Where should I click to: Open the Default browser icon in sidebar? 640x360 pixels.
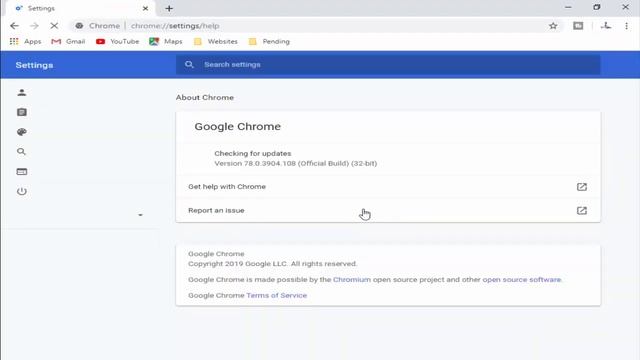pos(22,172)
